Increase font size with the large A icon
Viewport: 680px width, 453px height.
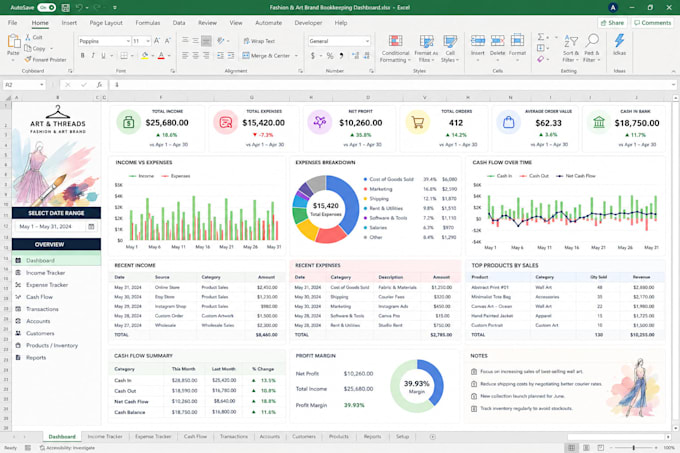coord(157,41)
